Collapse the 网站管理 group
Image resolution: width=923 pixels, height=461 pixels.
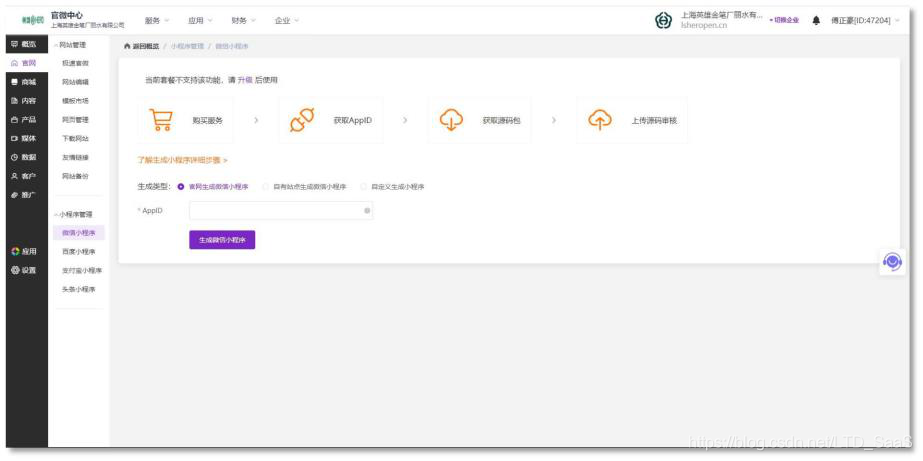coord(71,45)
